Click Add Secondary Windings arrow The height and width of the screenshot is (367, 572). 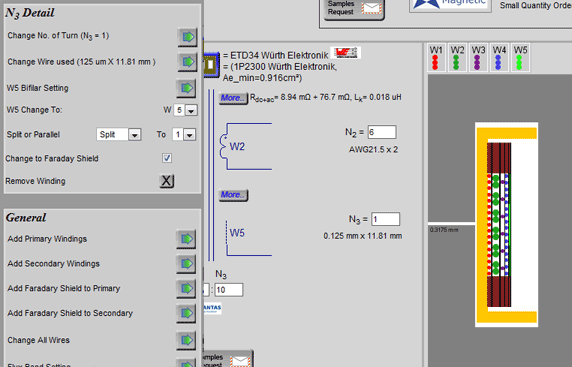[x=186, y=264]
